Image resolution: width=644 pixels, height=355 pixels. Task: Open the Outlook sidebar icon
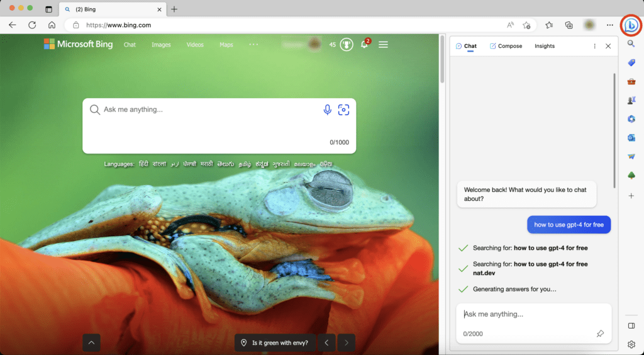(631, 138)
